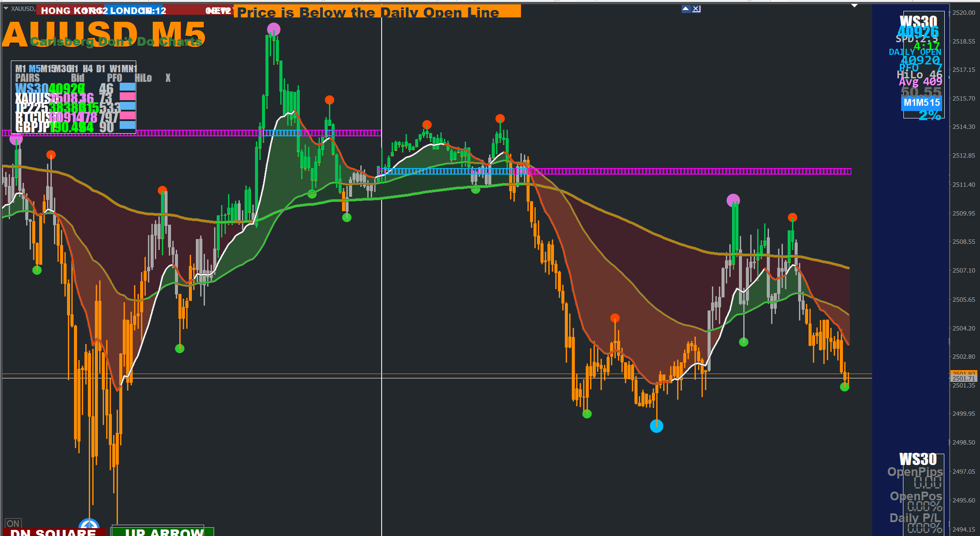Image resolution: width=980 pixels, height=536 pixels.
Task: Click the pink circle marker at the chart's highest peak
Action: 274,30
